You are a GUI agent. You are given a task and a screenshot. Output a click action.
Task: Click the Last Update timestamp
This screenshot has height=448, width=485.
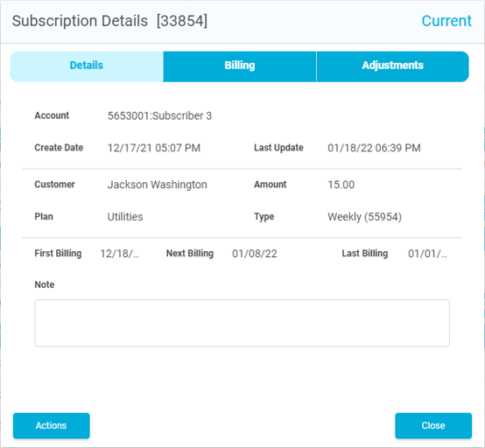pos(374,148)
